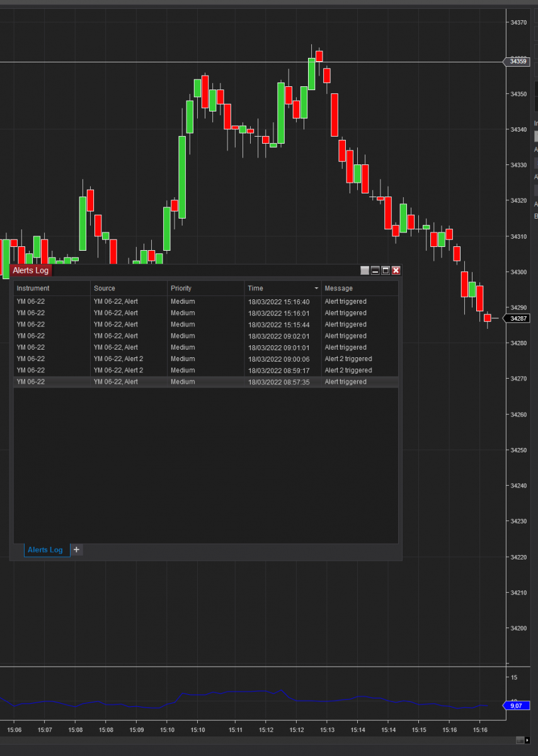Click the 15 label on indicator axis

tap(514, 677)
